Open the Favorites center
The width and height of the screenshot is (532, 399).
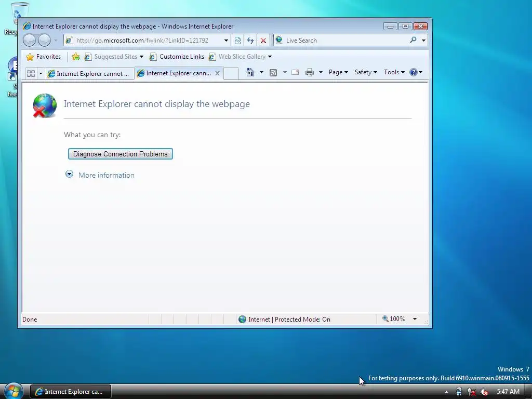point(44,57)
